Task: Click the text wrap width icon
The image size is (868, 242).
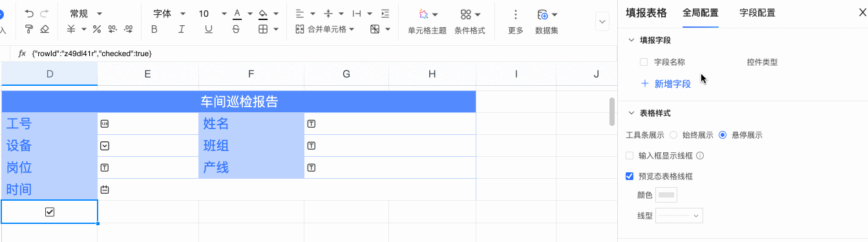Action: 357,14
